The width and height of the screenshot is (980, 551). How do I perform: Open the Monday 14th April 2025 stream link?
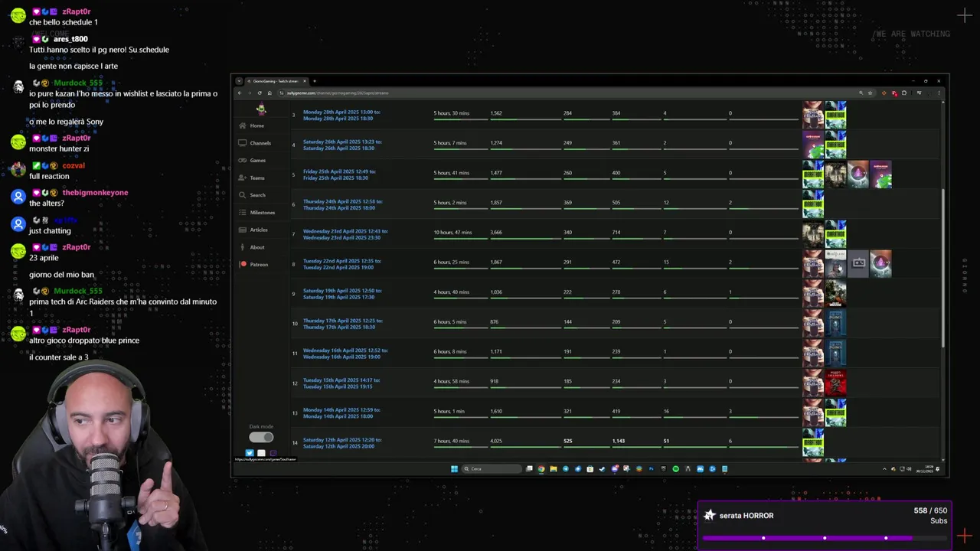coord(341,413)
